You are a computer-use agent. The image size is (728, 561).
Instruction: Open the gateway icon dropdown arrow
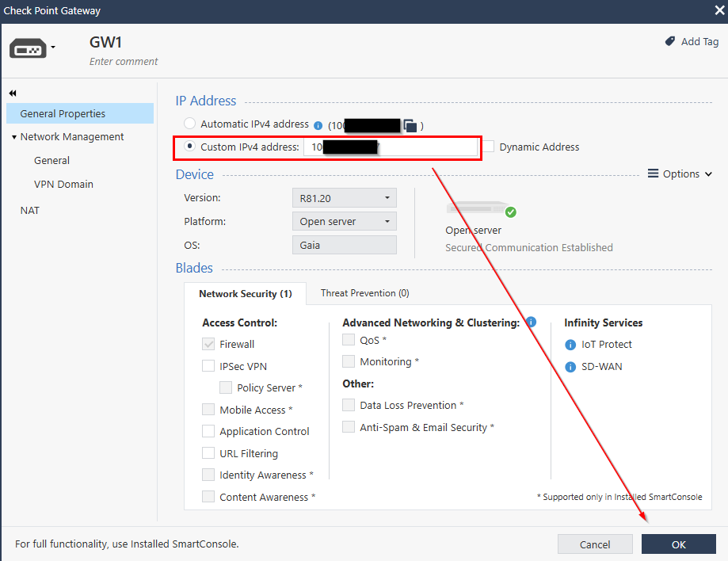click(53, 48)
